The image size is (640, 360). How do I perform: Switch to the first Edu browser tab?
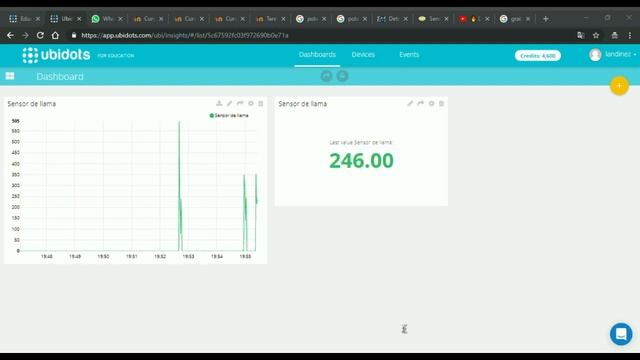[x=24, y=19]
